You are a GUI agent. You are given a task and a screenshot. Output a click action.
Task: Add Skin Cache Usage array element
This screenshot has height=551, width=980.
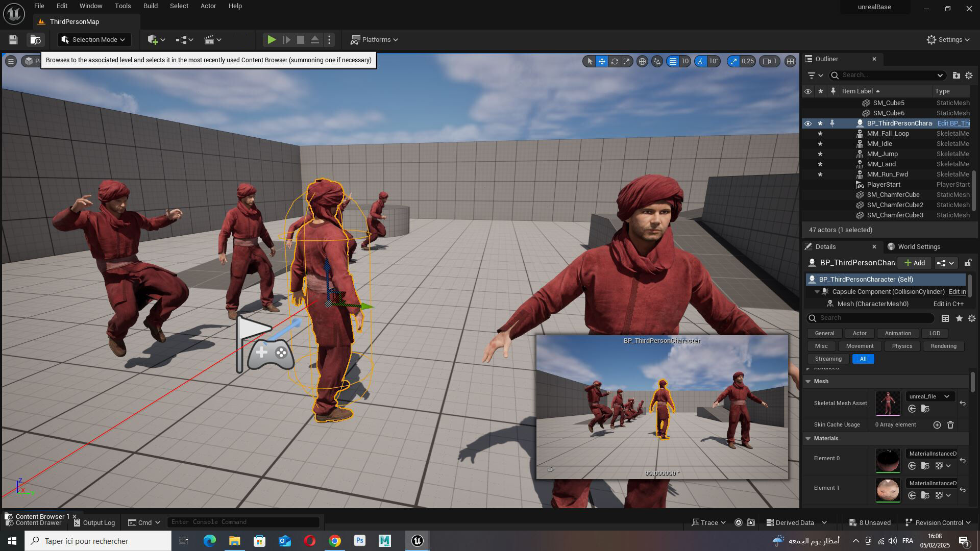(937, 425)
